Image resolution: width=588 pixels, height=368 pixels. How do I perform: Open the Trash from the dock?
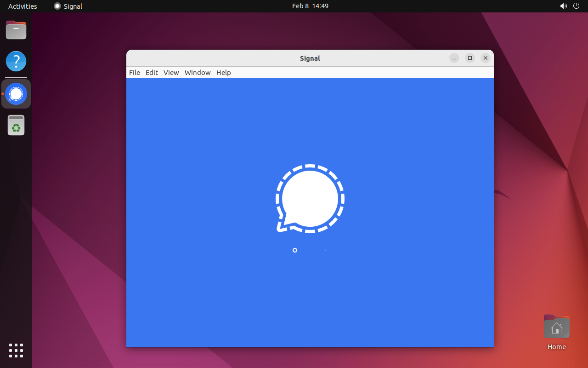16,125
